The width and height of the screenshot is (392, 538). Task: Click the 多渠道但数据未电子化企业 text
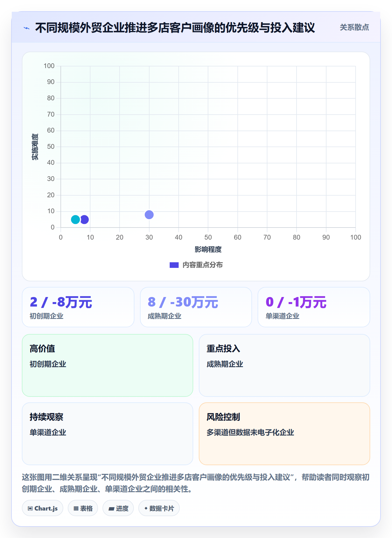[250, 432]
